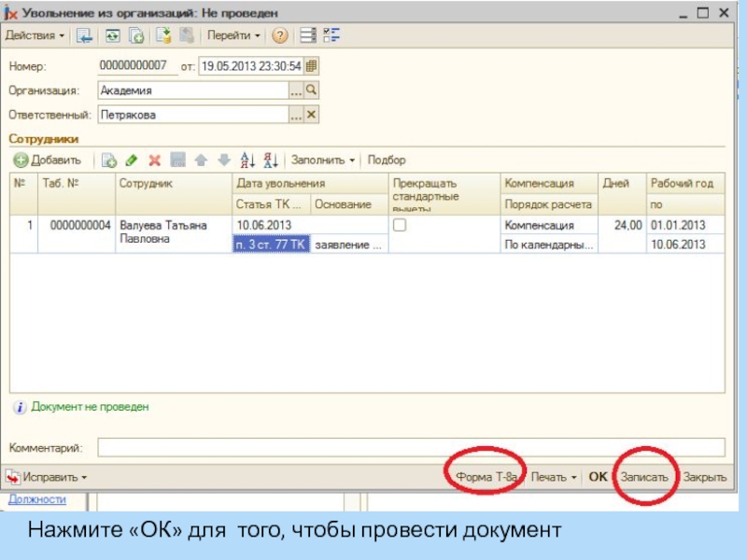This screenshot has width=747, height=560.
Task: Click the Форма Т-8а button
Action: click(x=486, y=477)
